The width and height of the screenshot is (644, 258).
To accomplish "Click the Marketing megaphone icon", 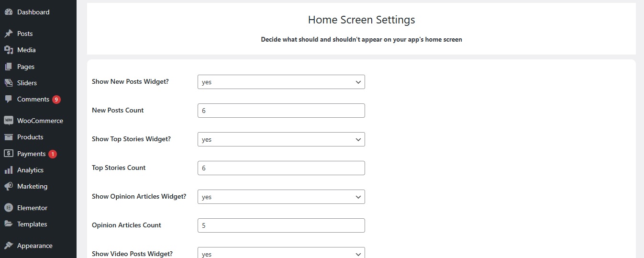I will (8, 186).
